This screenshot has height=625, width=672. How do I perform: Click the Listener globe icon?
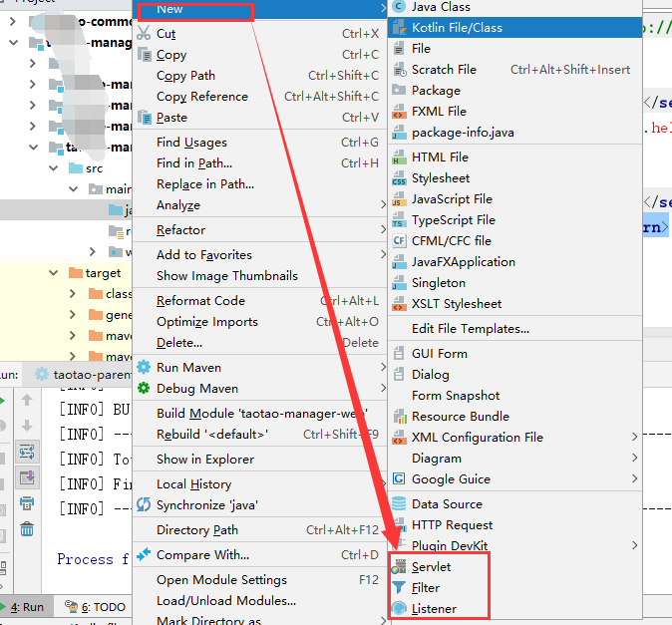399,608
